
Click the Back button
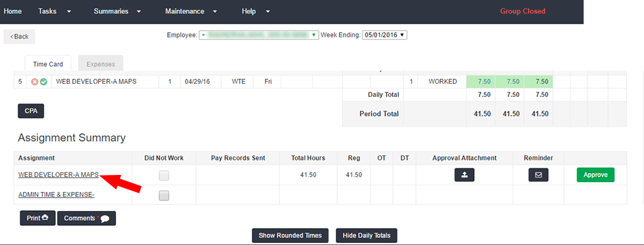(19, 37)
